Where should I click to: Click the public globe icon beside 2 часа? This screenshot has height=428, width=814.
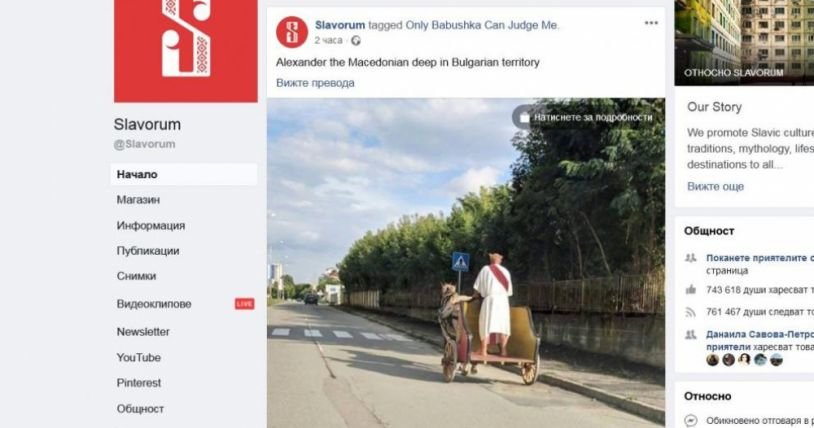click(x=356, y=41)
